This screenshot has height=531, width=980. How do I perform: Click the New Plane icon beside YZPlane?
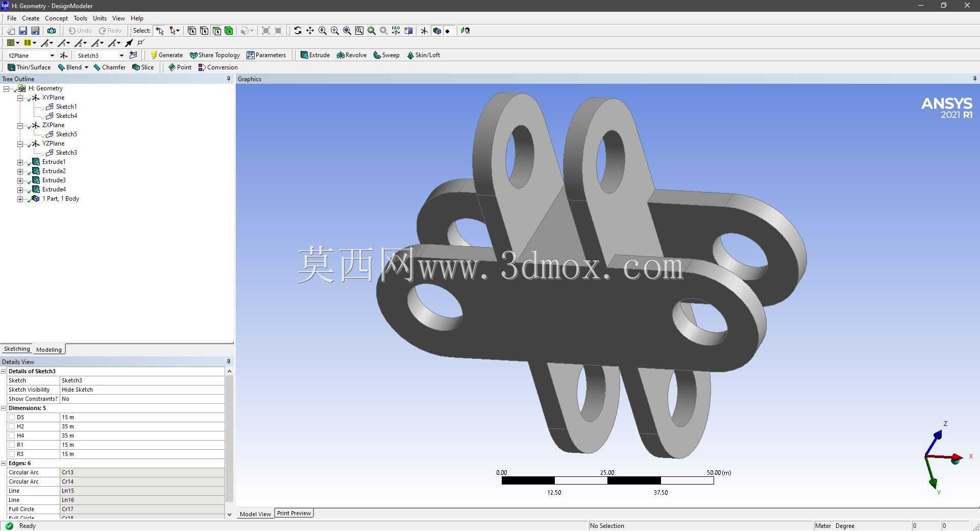64,55
